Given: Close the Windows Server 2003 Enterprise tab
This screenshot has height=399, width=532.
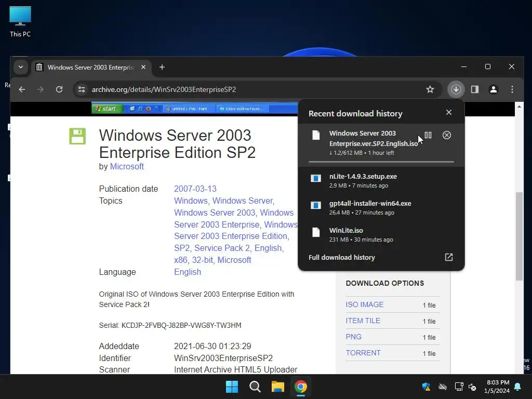Looking at the screenshot, I should [143, 67].
